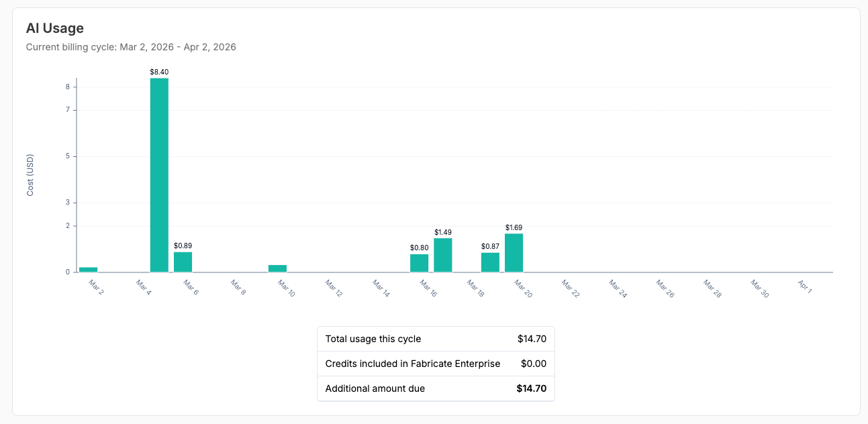Click the $0.87 usage bar

coord(490,262)
